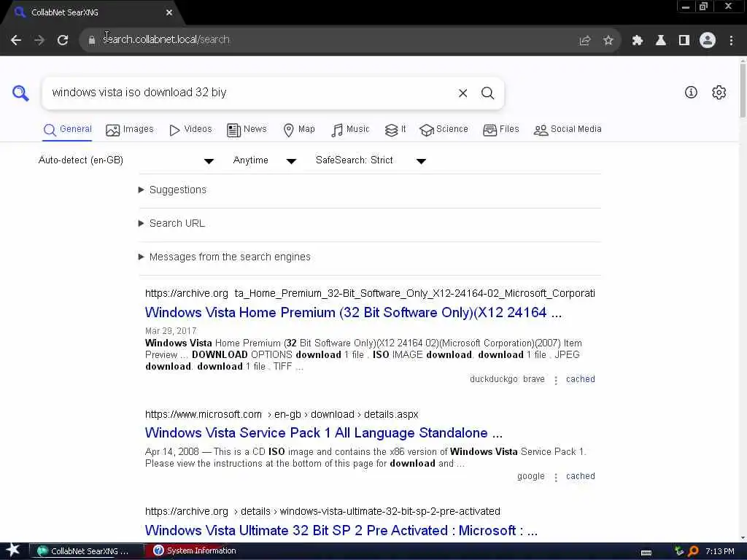The image size is (747, 560).
Task: Open cached copy of microsoft.com result
Action: click(x=580, y=477)
